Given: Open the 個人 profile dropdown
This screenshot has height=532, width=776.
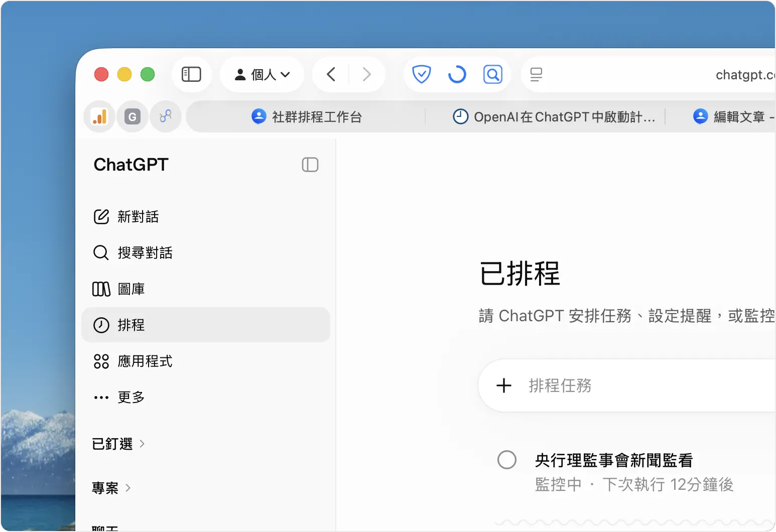Looking at the screenshot, I should (x=262, y=74).
